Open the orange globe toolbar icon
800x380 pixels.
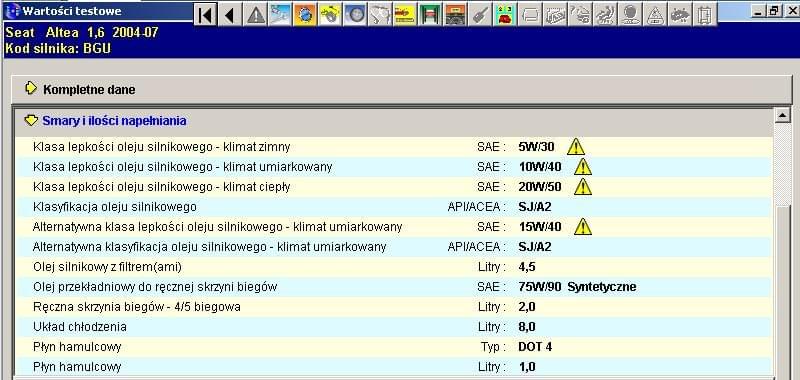(x=305, y=14)
